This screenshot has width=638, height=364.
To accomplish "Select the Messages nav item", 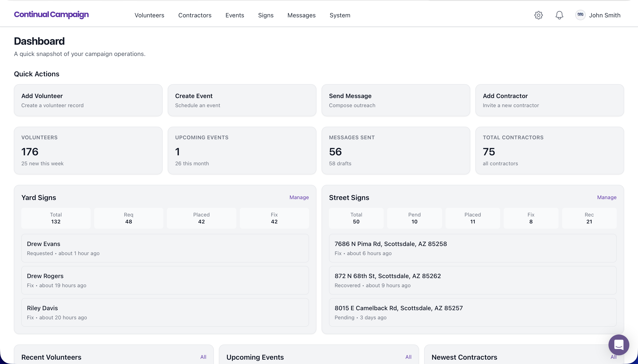I will coord(301,15).
